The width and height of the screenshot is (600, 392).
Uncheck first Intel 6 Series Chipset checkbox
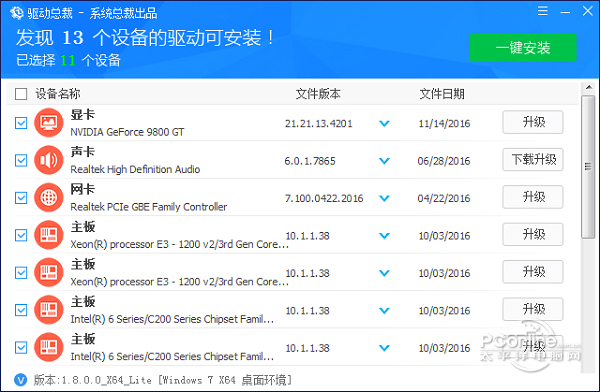[x=21, y=310]
